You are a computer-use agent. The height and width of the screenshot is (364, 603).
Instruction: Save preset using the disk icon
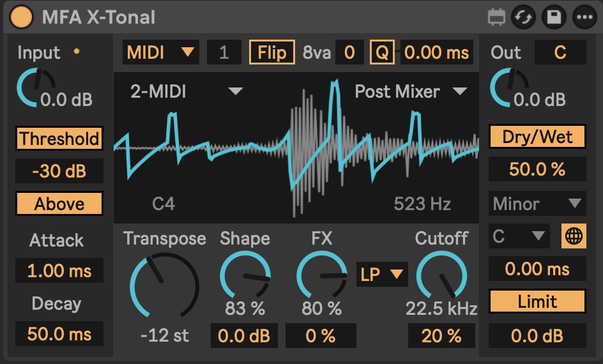[x=554, y=17]
